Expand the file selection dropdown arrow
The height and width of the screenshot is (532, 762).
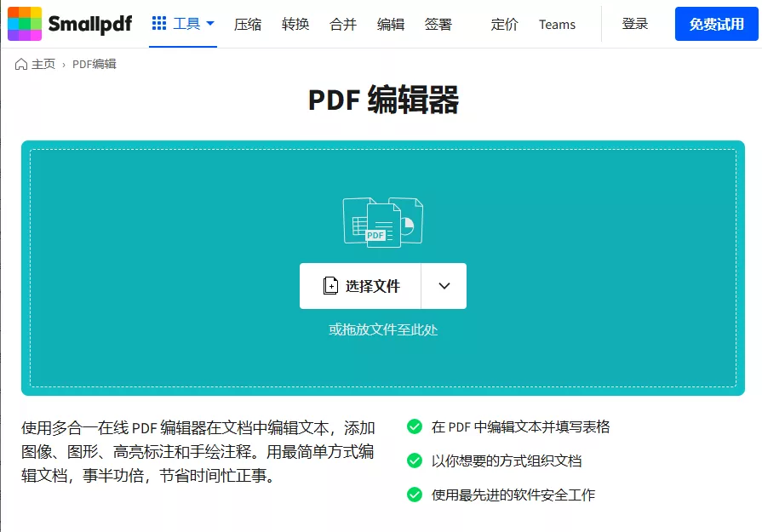(444, 286)
